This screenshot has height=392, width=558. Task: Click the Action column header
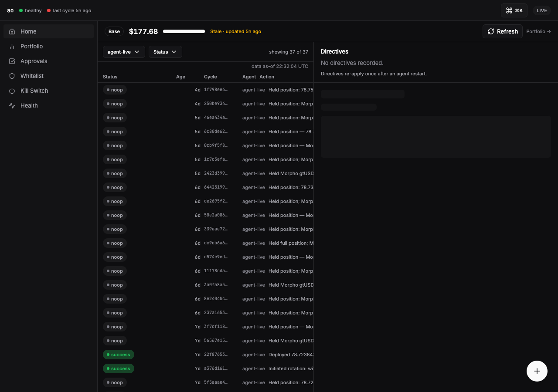[x=267, y=77]
